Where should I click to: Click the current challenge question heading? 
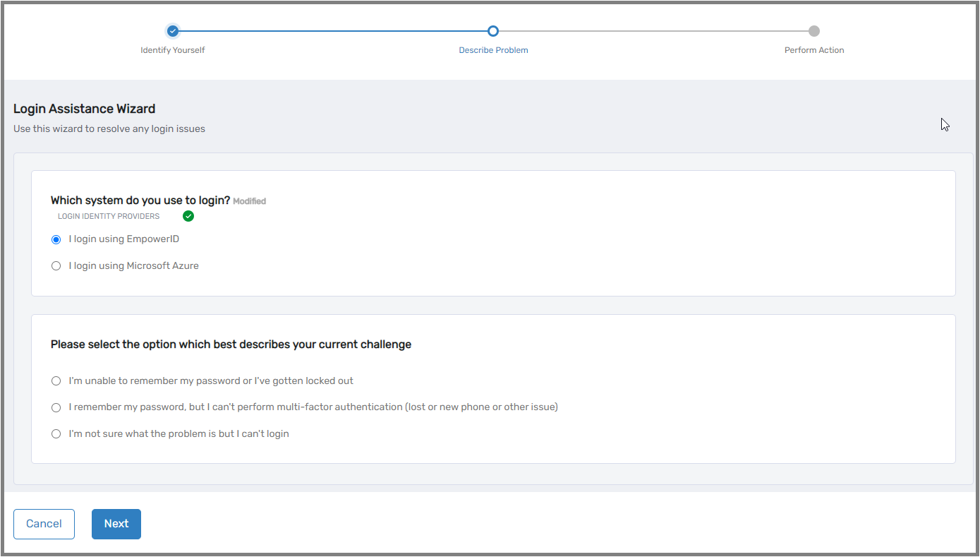point(231,345)
